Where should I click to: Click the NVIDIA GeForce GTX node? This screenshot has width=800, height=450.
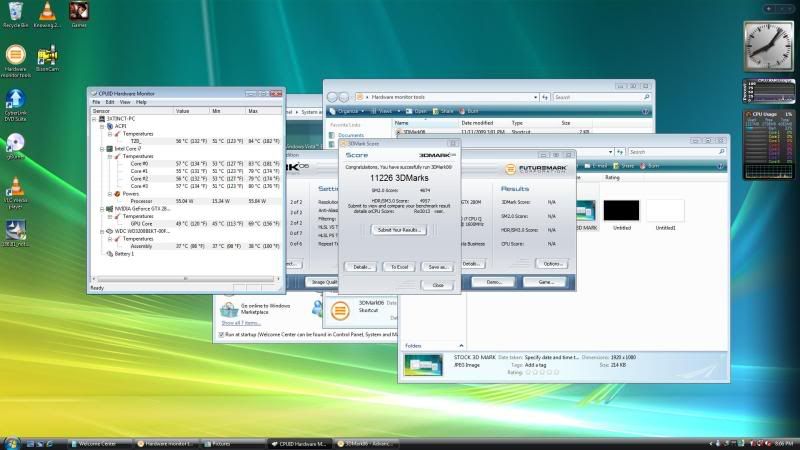[x=138, y=209]
